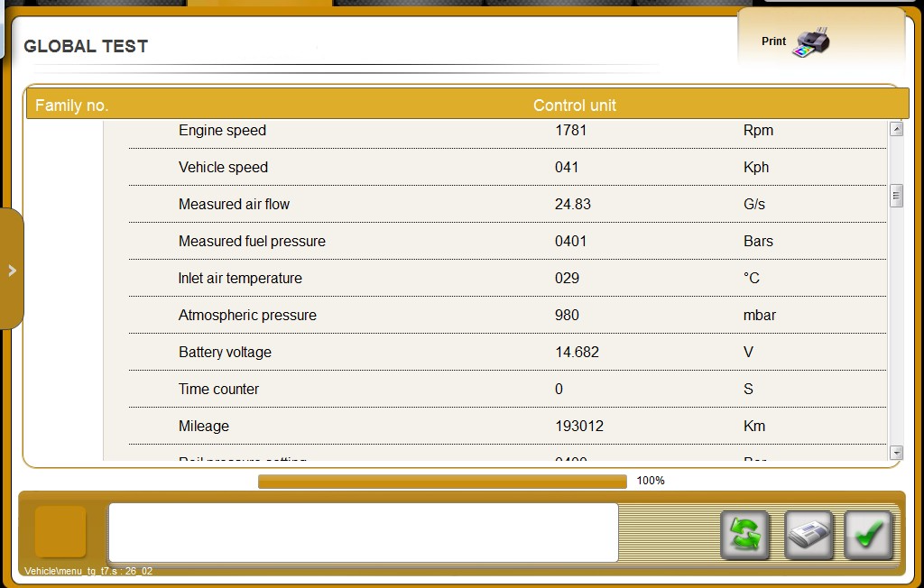
Task: Click the Kph unit text
Action: (756, 168)
